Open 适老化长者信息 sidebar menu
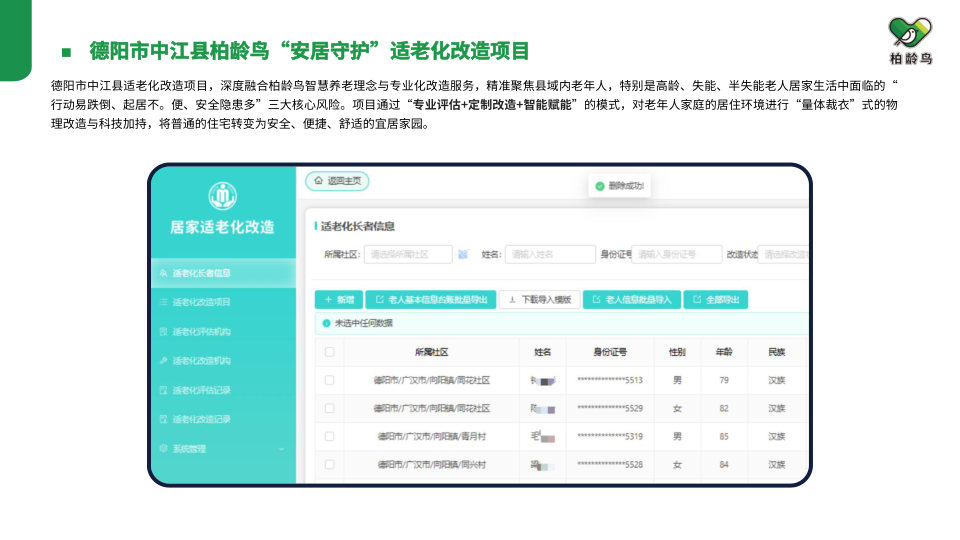 [x=223, y=273]
